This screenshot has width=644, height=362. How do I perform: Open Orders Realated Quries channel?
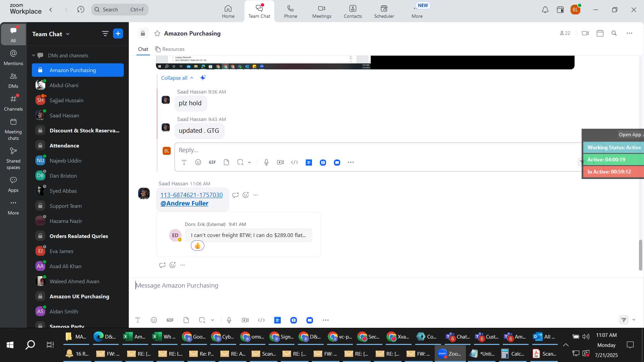click(x=78, y=236)
